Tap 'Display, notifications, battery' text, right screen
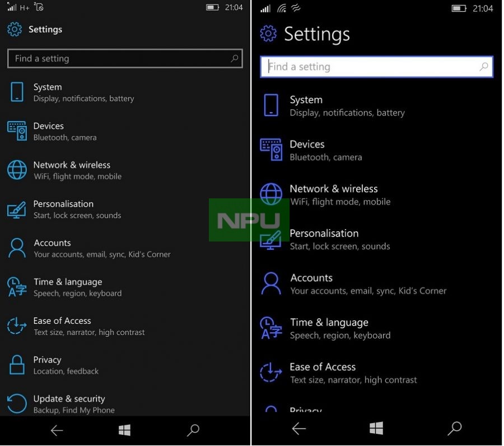The height and width of the screenshot is (446, 504). point(347,113)
